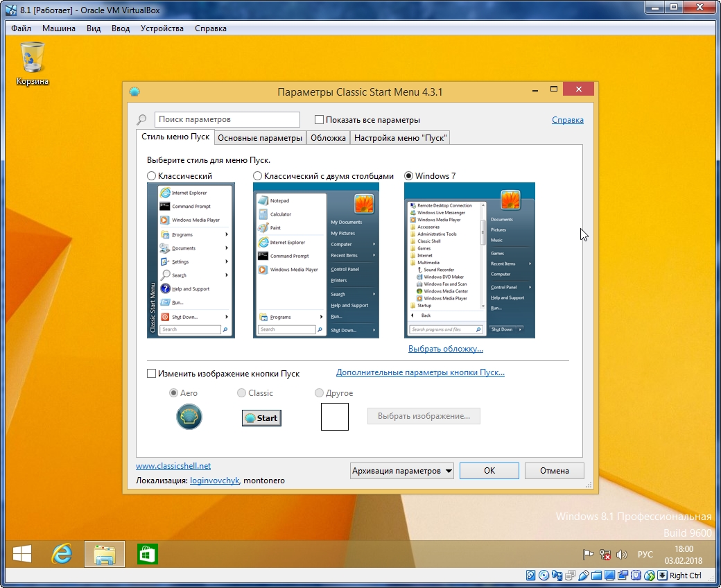Click the Classic style menu preview thumbnail
This screenshot has height=588, width=721.
pos(191,260)
